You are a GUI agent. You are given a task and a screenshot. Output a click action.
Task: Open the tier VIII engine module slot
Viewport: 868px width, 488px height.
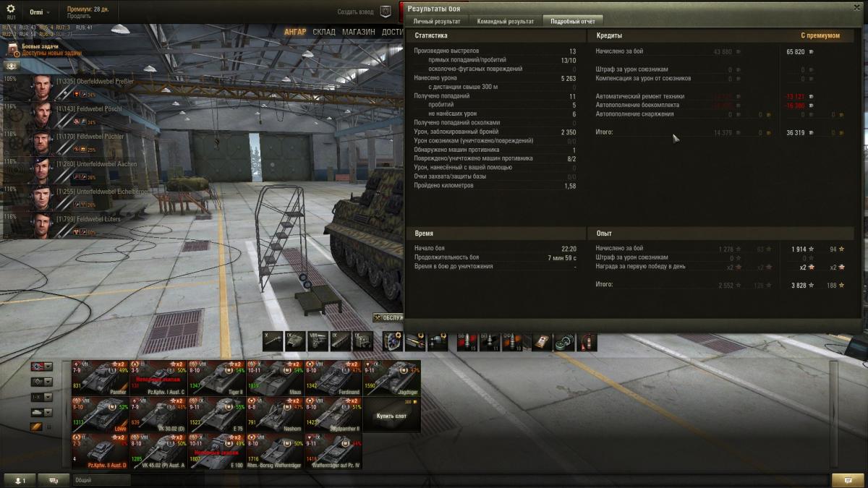pos(318,341)
